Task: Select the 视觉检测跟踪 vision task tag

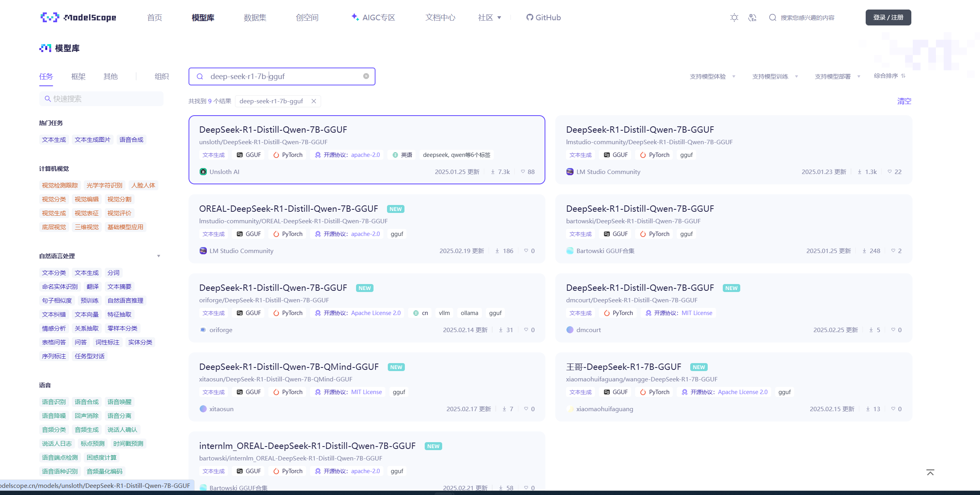Action: click(60, 186)
